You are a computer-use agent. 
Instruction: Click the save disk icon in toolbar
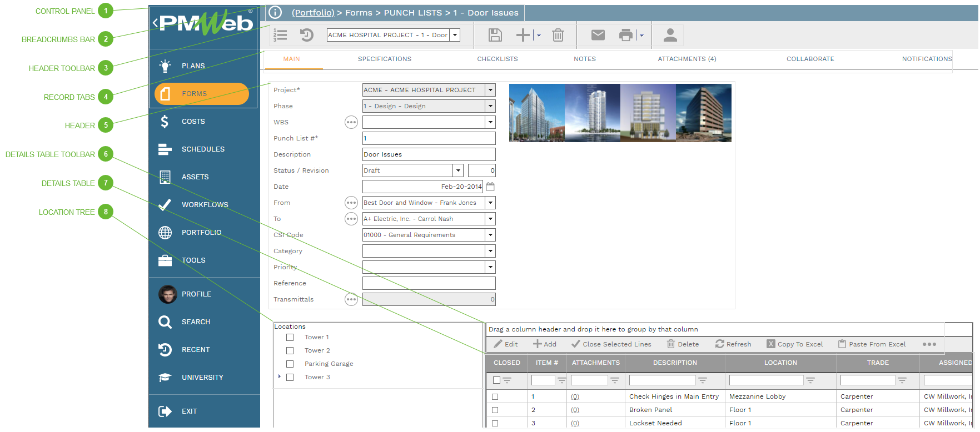pyautogui.click(x=495, y=36)
